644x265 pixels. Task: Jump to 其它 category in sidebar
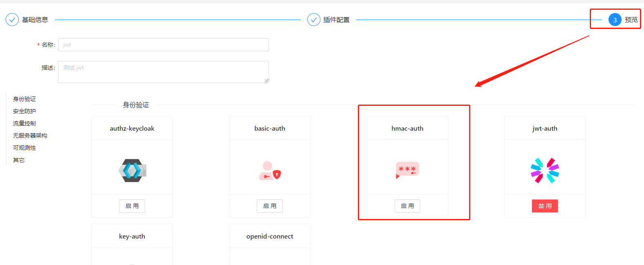19,160
